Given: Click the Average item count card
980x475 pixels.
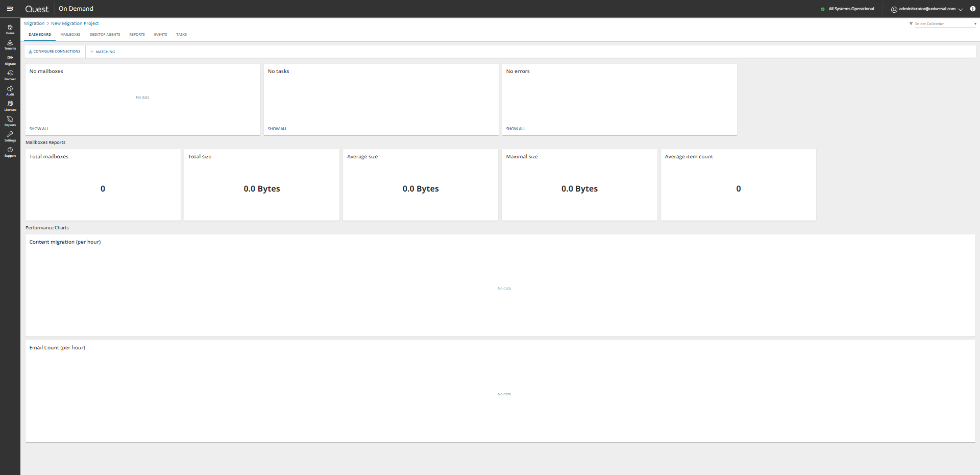Looking at the screenshot, I should point(739,185).
